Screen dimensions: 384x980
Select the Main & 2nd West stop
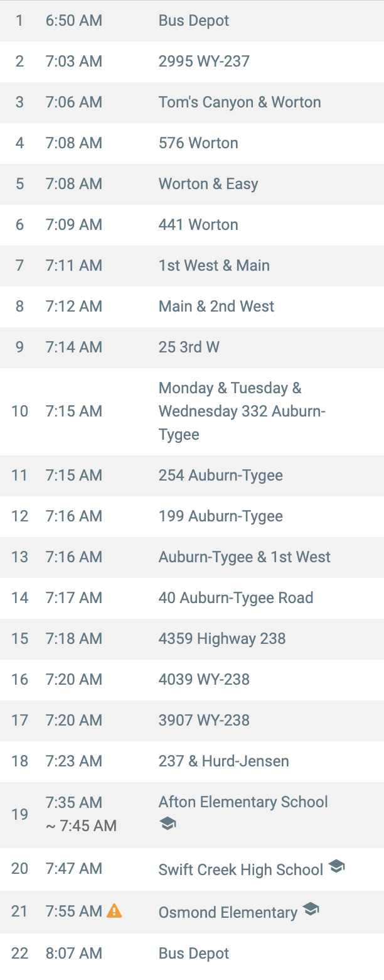pos(216,307)
